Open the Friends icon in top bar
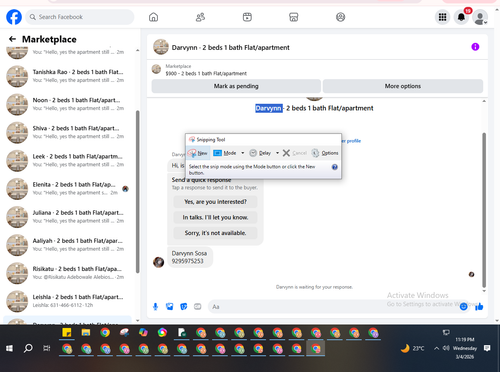 200,17
